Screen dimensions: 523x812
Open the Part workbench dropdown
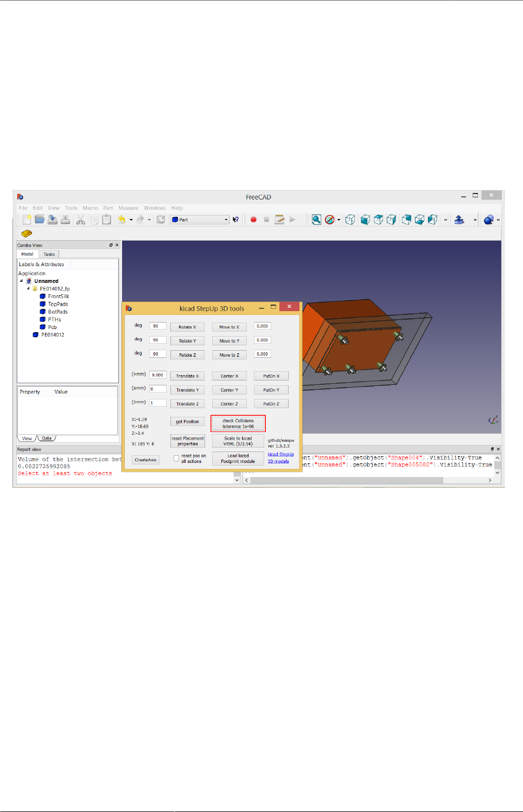point(200,220)
